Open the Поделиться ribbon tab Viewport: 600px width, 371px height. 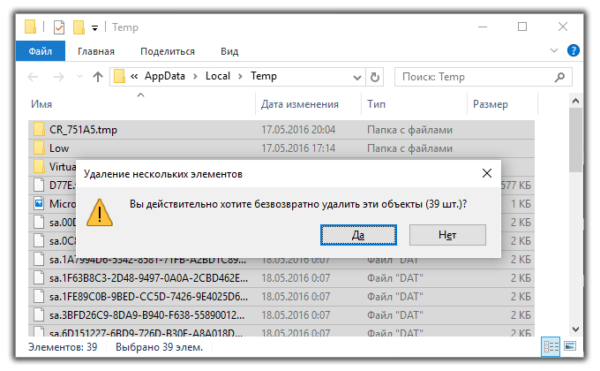click(x=168, y=51)
